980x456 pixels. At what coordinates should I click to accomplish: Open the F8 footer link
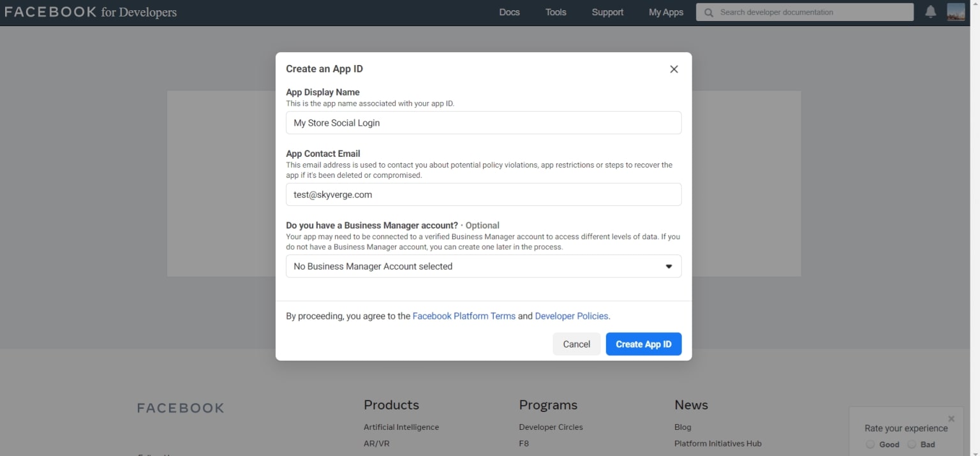[x=524, y=443]
